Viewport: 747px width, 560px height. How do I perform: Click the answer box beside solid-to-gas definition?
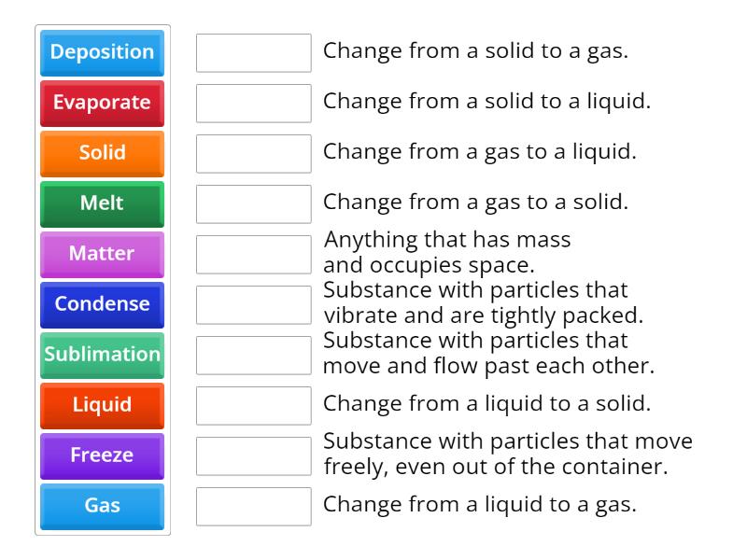[x=254, y=53]
